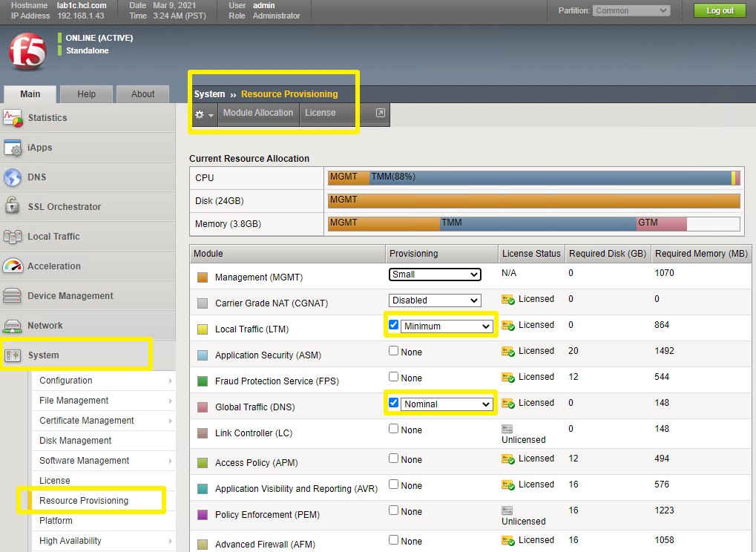The image size is (756, 552).
Task: Click the SSL Orchestrator padlock icon
Action: coord(12,206)
